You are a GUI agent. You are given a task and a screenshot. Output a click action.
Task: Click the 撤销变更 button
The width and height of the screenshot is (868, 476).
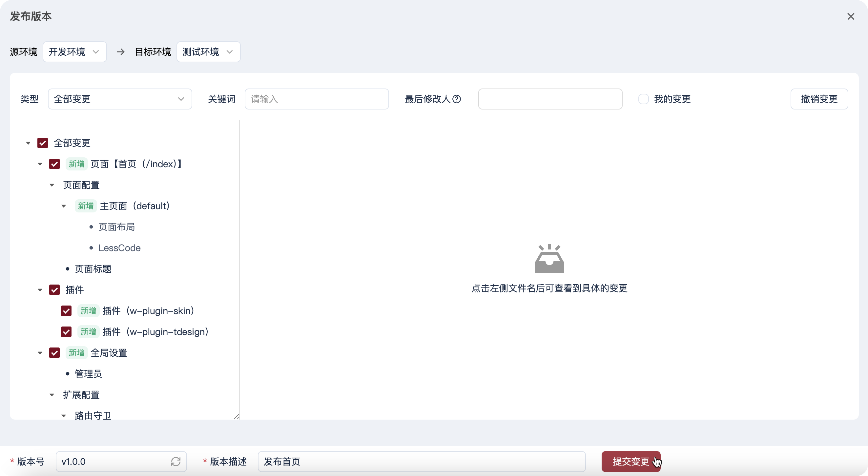pos(819,99)
